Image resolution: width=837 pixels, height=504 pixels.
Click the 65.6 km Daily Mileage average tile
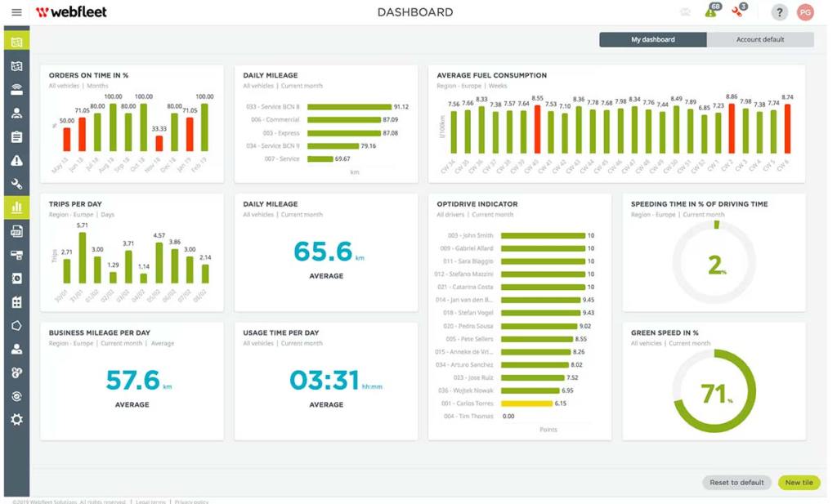[x=325, y=253]
